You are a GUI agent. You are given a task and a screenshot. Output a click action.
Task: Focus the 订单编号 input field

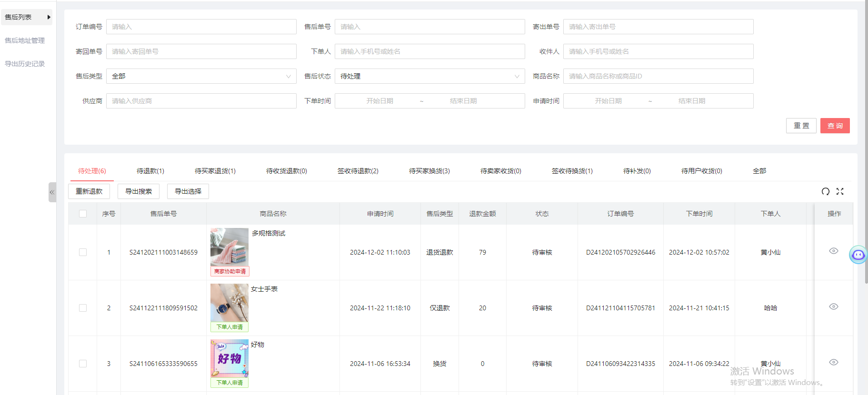[x=201, y=27]
